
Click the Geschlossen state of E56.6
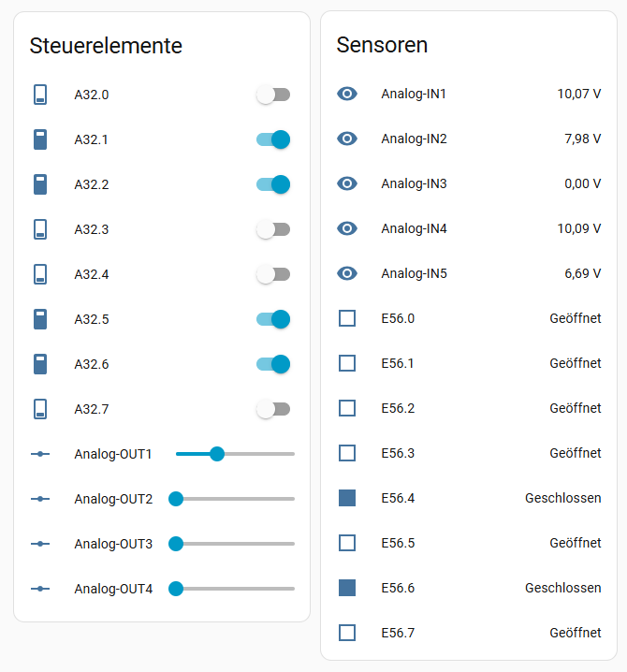562,588
